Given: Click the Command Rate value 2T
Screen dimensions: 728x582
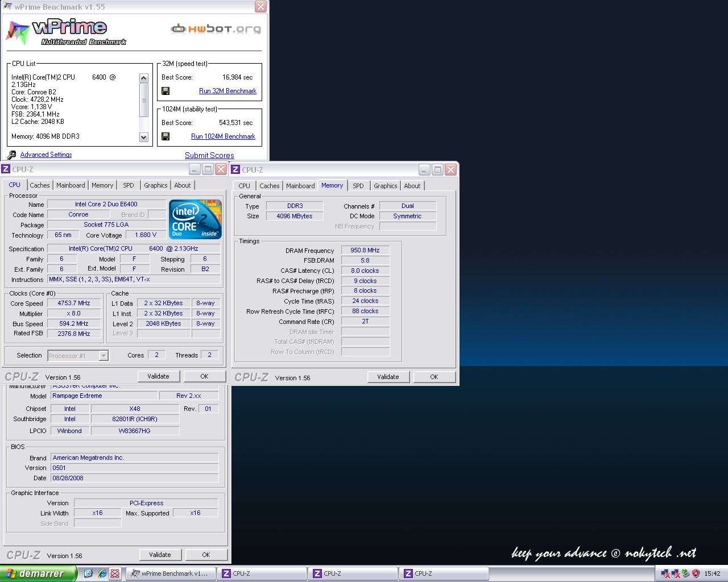Looking at the screenshot, I should (365, 321).
